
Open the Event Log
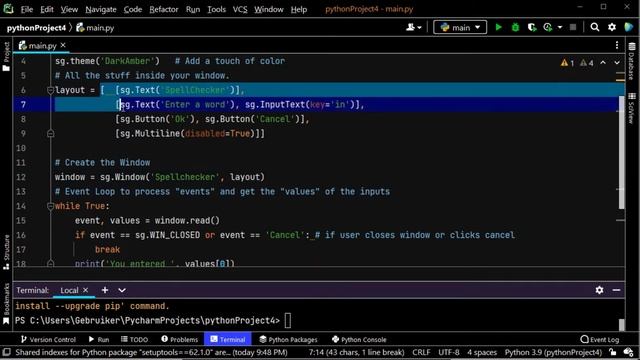click(600, 340)
